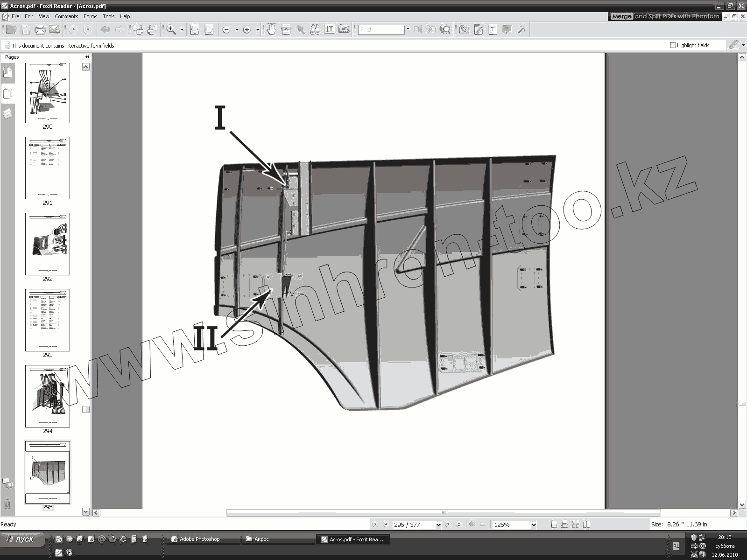Screen dimensions: 747x560
Task: Select page 292 thumbnail
Action: 48,244
